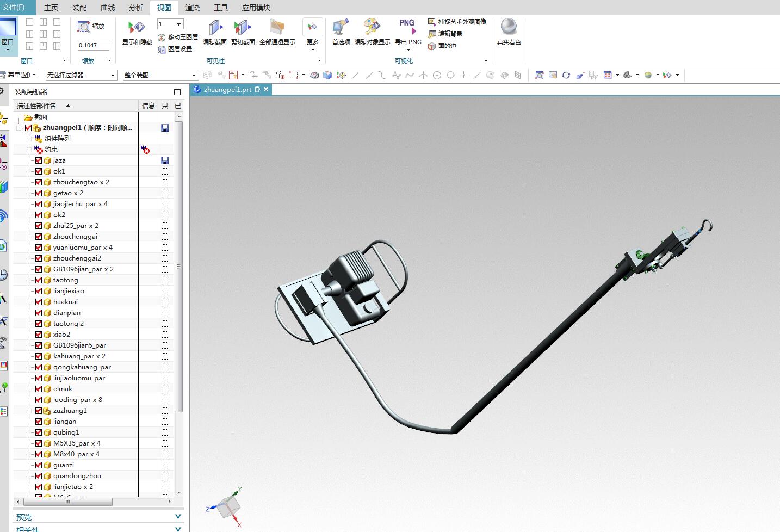Click the maximize icon of Assembly Navigator panel
The height and width of the screenshot is (532, 780).
click(177, 92)
